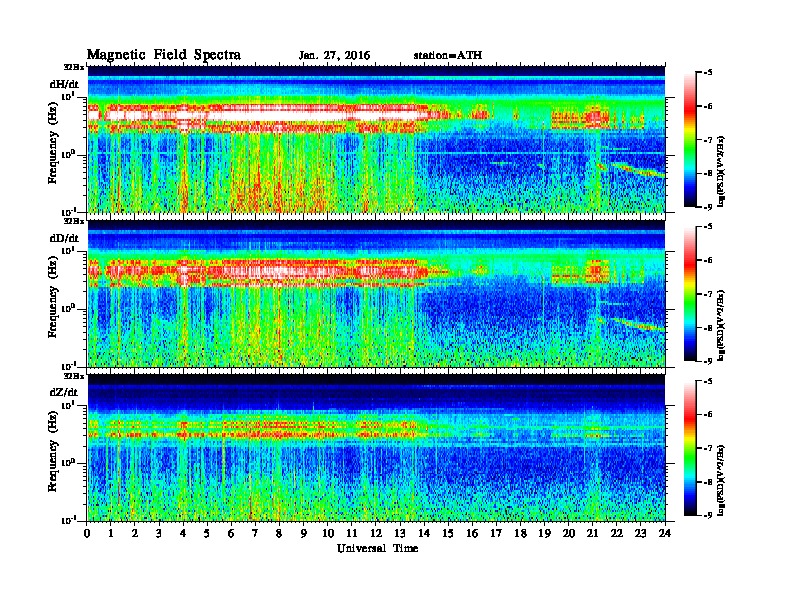Screen dimensions: 792x612
Task: Click the "-5" tick on dZ/dt color bar
Action: click(709, 381)
